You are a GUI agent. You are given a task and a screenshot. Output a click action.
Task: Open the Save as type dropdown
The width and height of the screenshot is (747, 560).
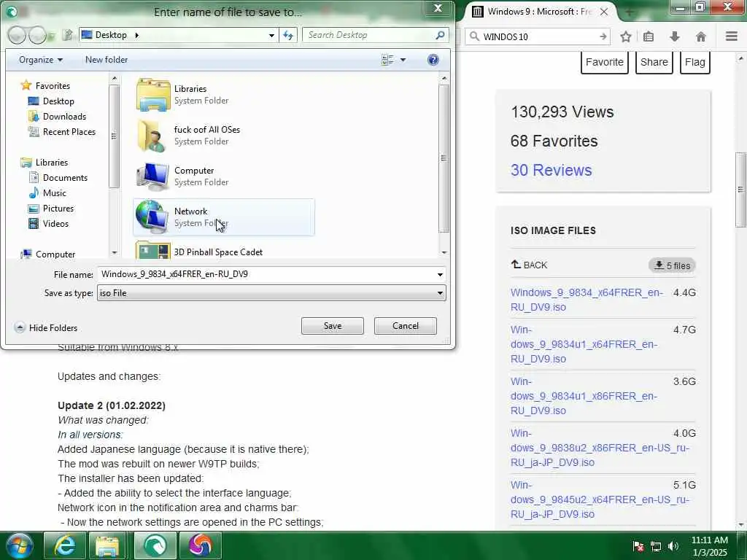[x=440, y=293]
